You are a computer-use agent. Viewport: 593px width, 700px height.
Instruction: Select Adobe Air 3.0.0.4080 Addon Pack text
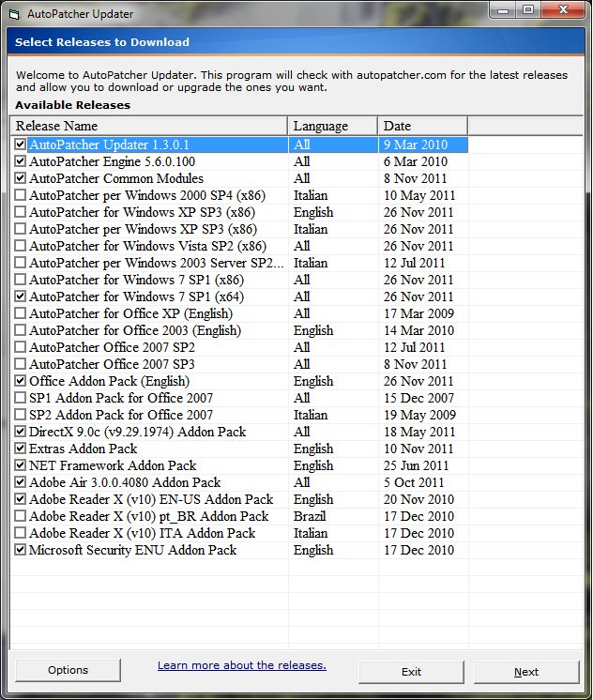(x=125, y=482)
